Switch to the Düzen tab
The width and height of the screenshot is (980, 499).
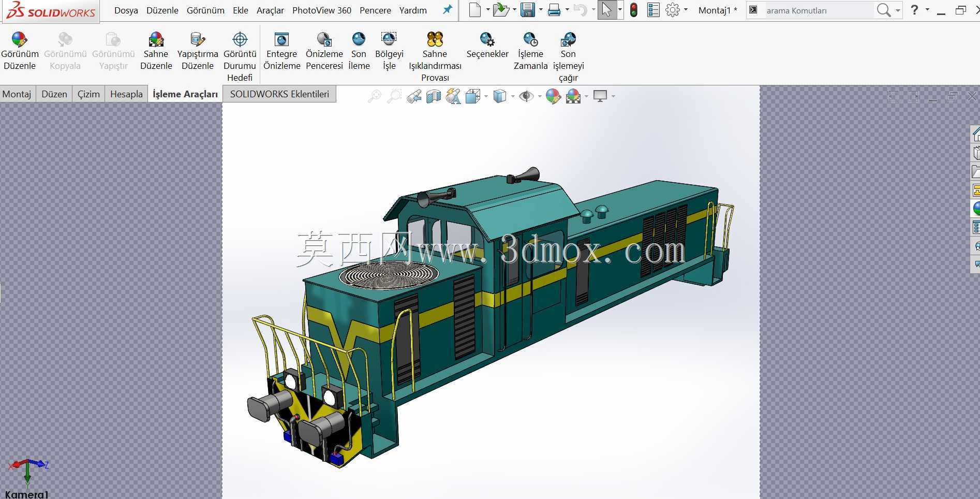point(54,94)
